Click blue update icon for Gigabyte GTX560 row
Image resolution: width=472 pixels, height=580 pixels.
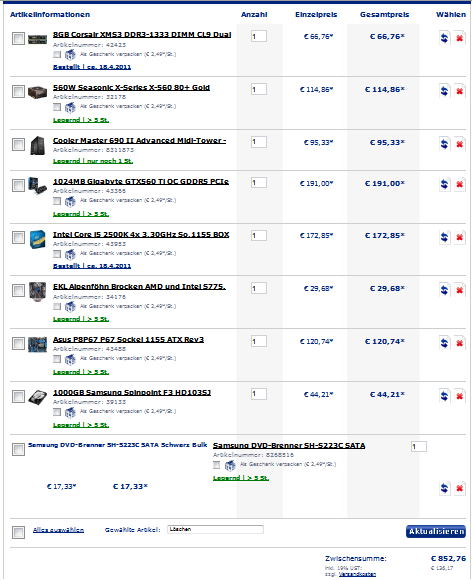pos(444,184)
